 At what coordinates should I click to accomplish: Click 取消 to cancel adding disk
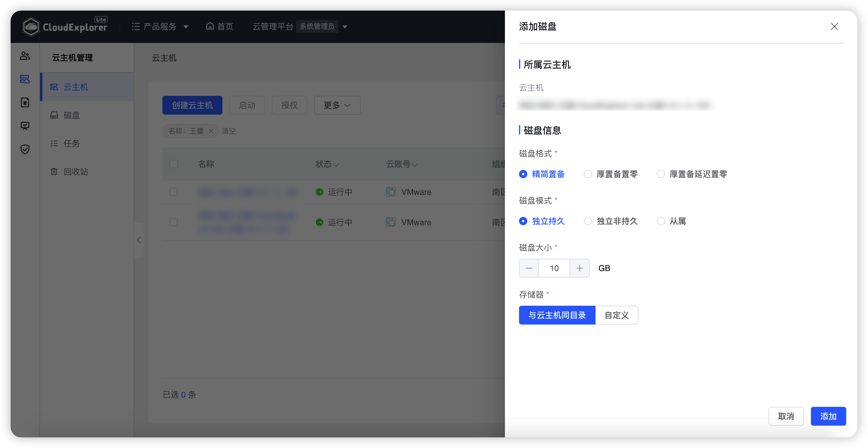tap(786, 416)
